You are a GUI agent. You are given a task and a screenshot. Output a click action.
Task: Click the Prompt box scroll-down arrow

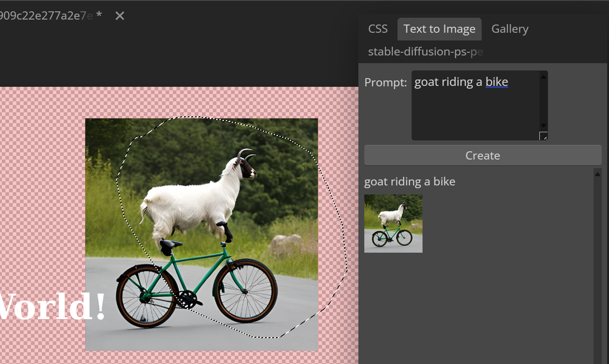click(x=544, y=125)
